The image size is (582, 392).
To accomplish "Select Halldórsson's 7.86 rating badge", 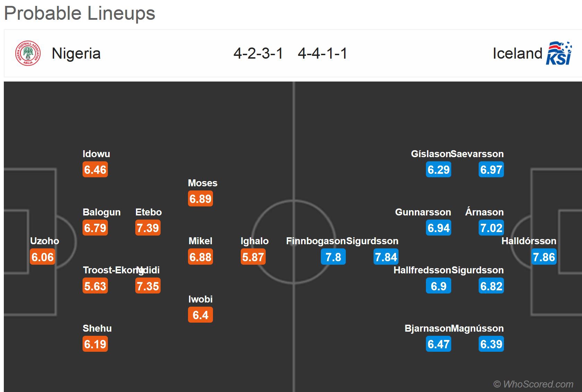I will click(x=544, y=257).
